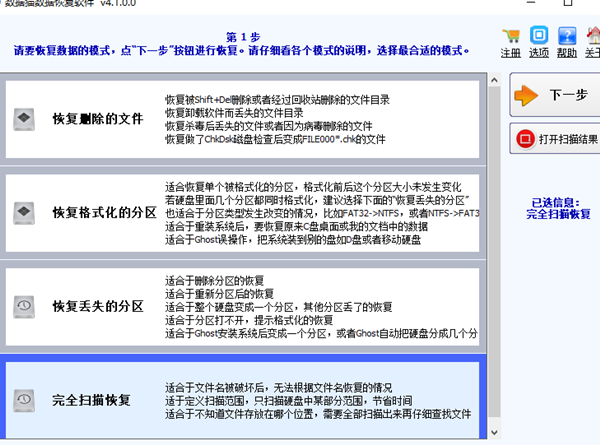This screenshot has height=445, width=600.
Task: Click description line 适合于不知道文件存放在哪个位置
Action: 318,414
